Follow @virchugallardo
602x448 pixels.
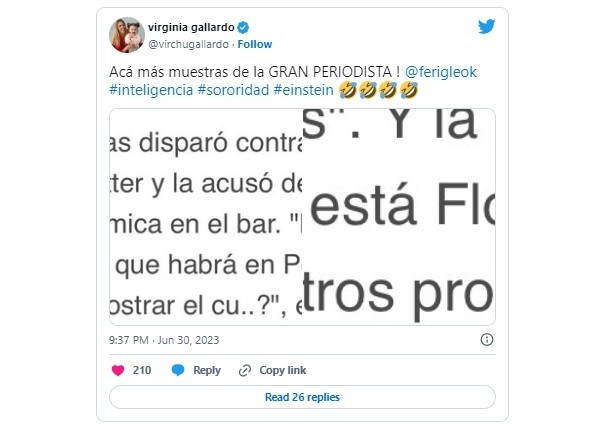[255, 44]
